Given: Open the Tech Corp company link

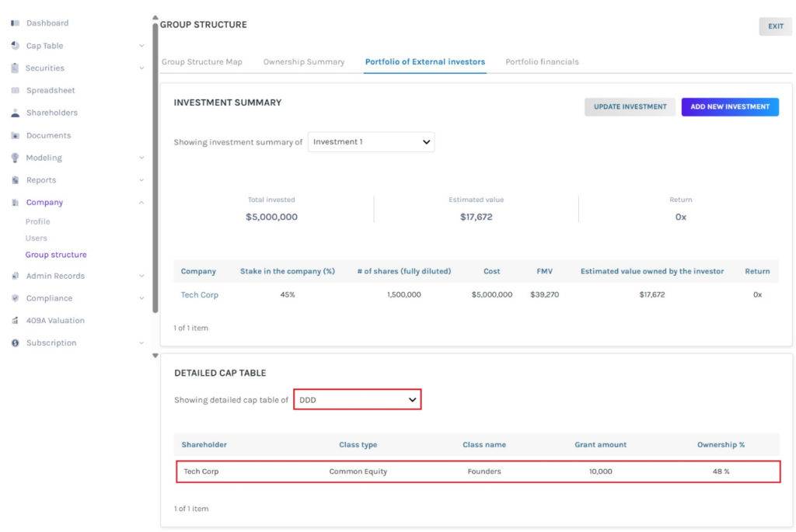Looking at the screenshot, I should 199,295.
